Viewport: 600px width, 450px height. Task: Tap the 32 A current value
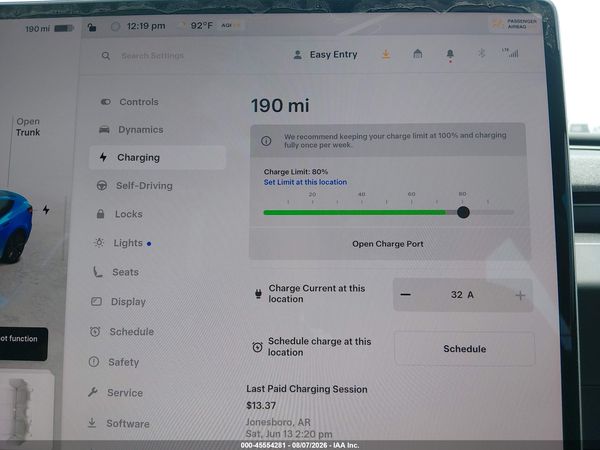(x=462, y=295)
